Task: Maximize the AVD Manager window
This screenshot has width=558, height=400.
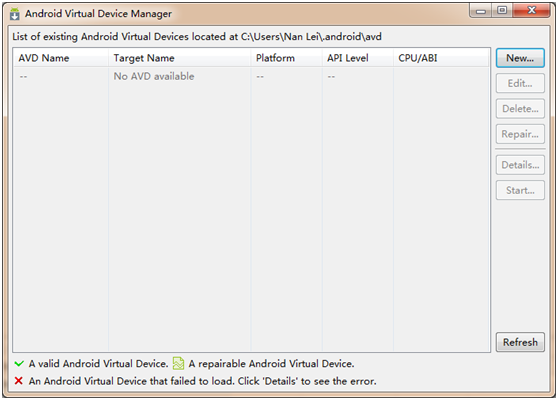Action: click(502, 10)
